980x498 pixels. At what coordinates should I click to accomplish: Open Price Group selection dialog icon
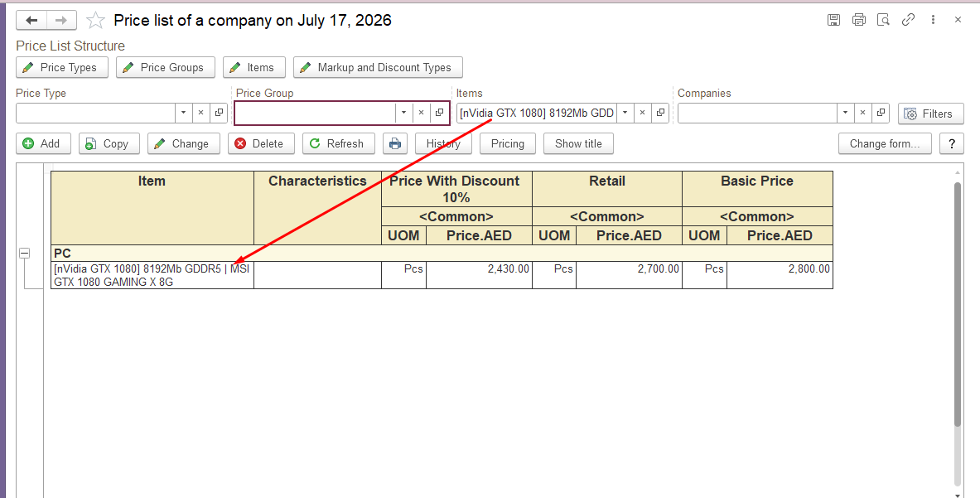(439, 113)
